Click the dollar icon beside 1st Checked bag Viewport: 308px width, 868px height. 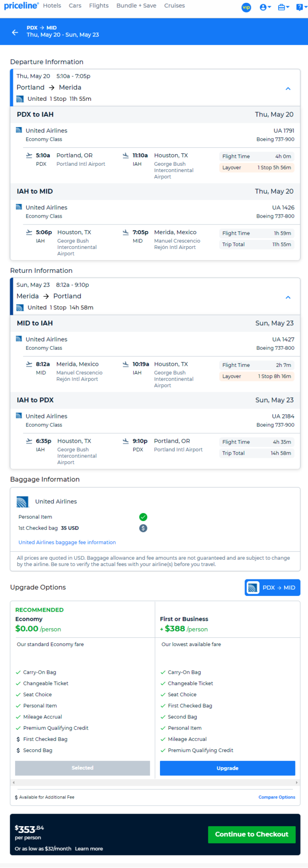pos(143,528)
